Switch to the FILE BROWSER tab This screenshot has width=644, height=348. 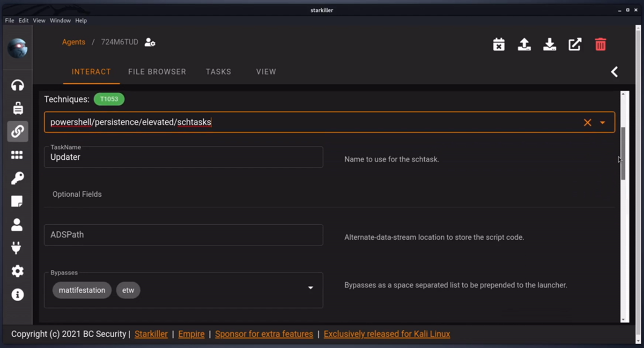point(157,72)
